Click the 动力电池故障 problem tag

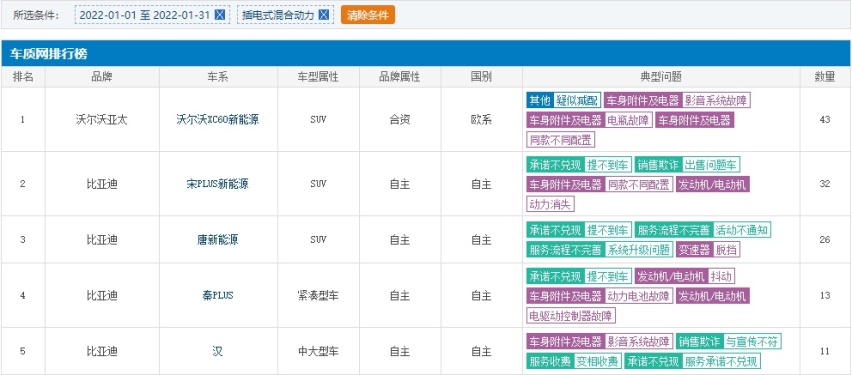coord(638,297)
